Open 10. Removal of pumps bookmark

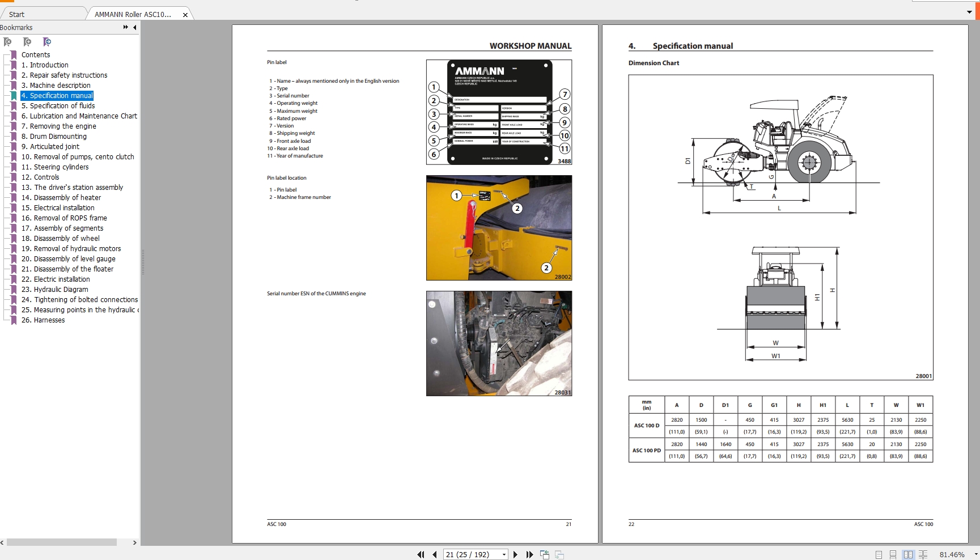pos(78,157)
